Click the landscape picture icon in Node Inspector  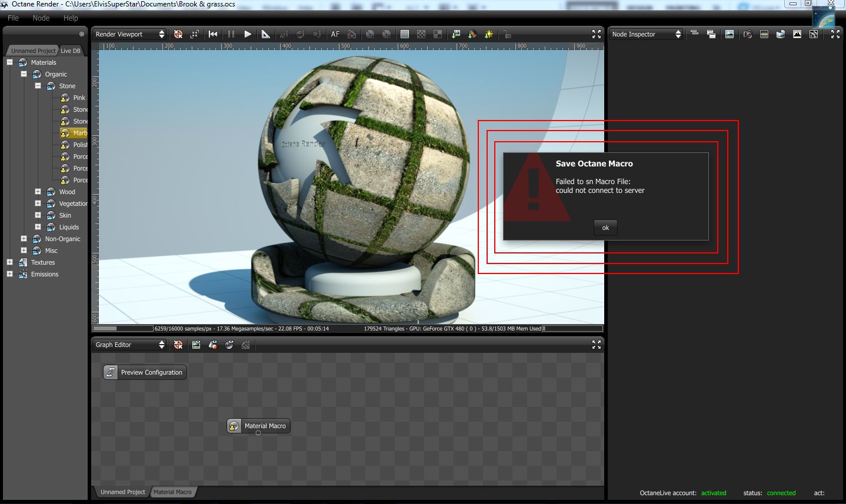click(730, 34)
